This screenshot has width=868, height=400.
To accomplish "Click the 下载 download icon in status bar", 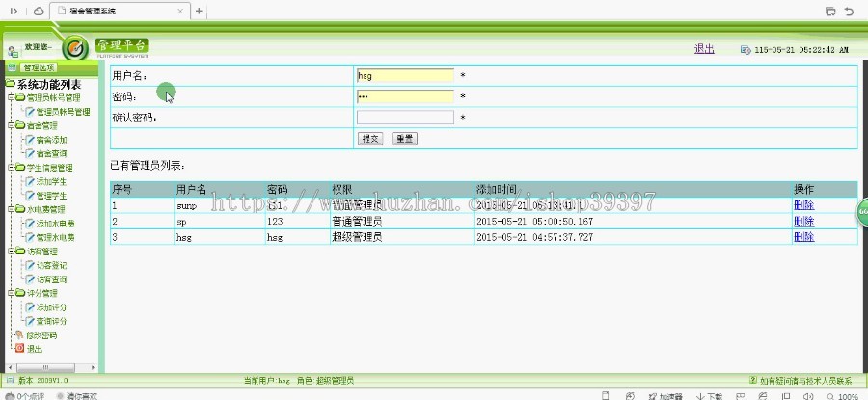I will coord(700,396).
